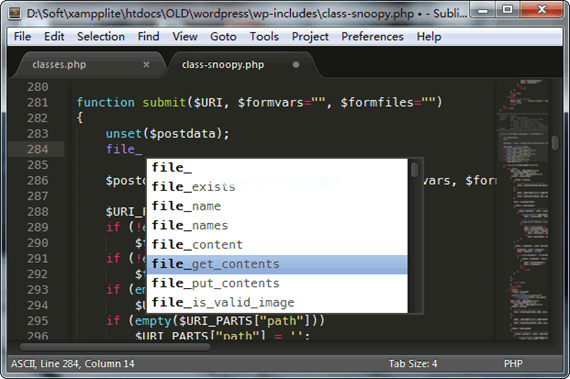Open the View menu

tap(185, 36)
